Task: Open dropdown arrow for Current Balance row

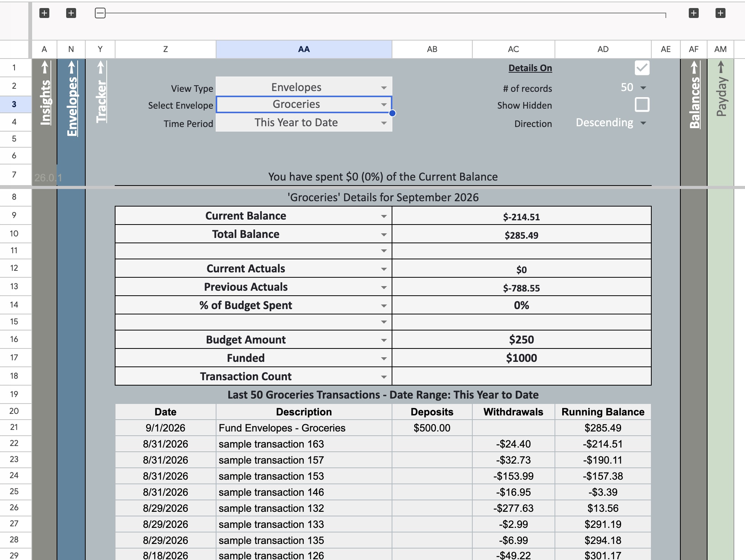Action: click(x=384, y=217)
